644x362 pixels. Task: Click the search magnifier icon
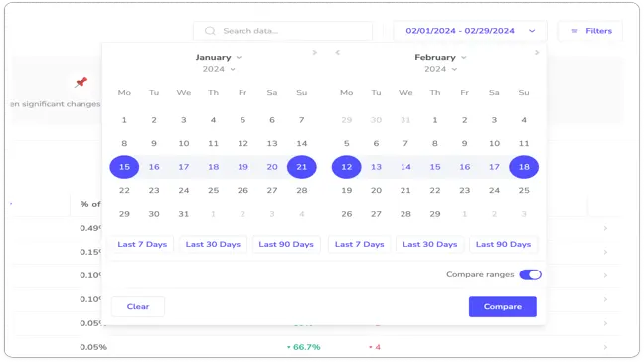point(210,31)
